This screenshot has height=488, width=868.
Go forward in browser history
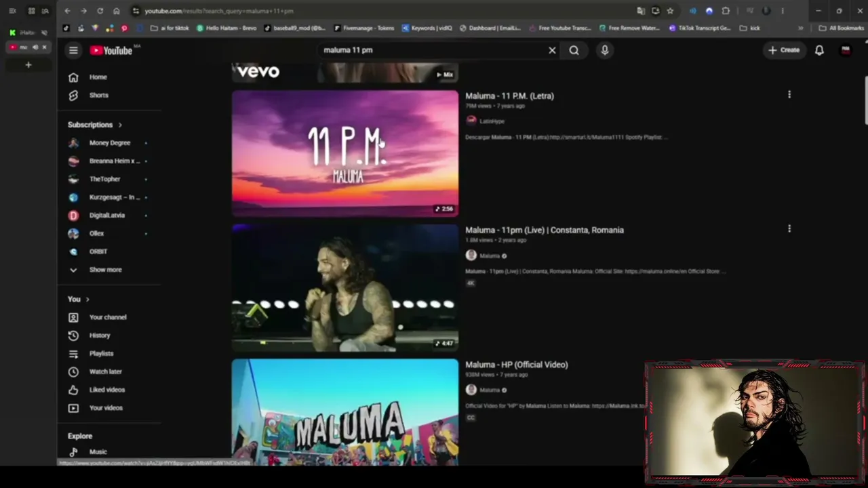click(x=83, y=11)
